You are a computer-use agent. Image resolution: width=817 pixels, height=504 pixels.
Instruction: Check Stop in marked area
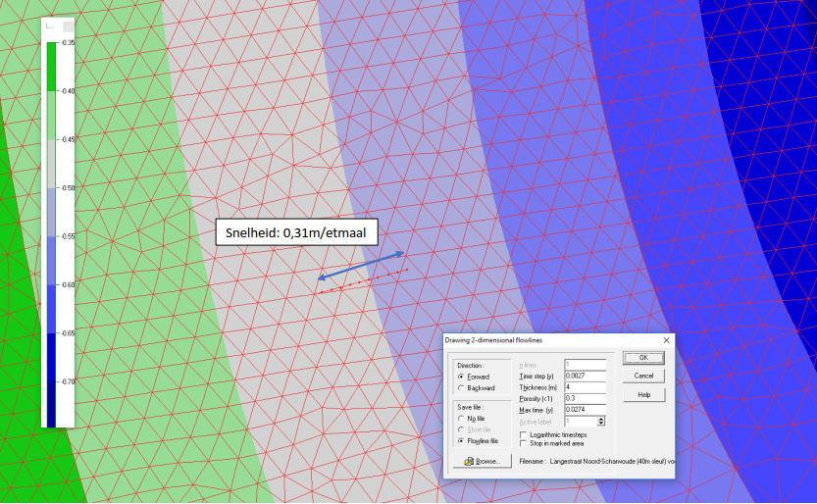522,443
